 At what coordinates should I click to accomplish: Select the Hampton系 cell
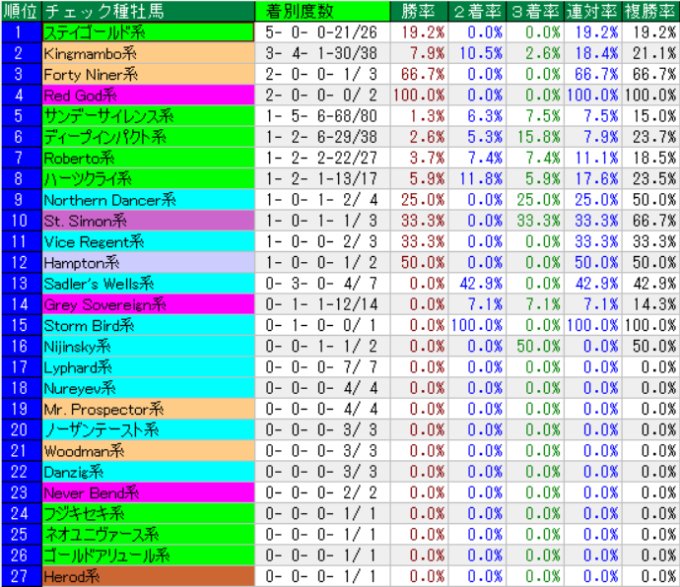[148, 263]
